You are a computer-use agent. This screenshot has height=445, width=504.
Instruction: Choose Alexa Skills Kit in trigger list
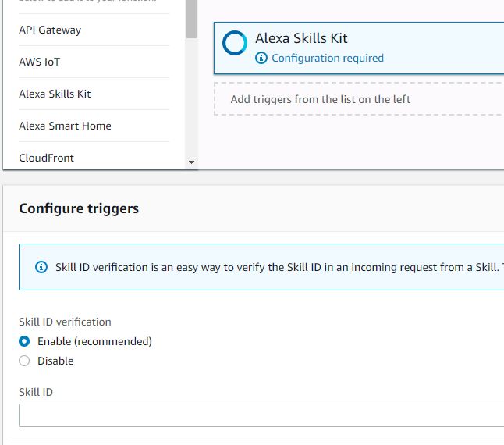(55, 94)
